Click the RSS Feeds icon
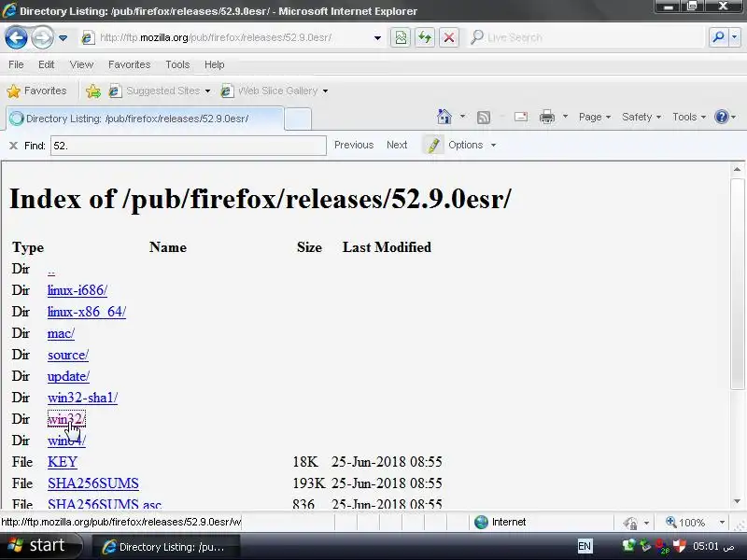Image resolution: width=747 pixels, height=560 pixels. pyautogui.click(x=484, y=117)
